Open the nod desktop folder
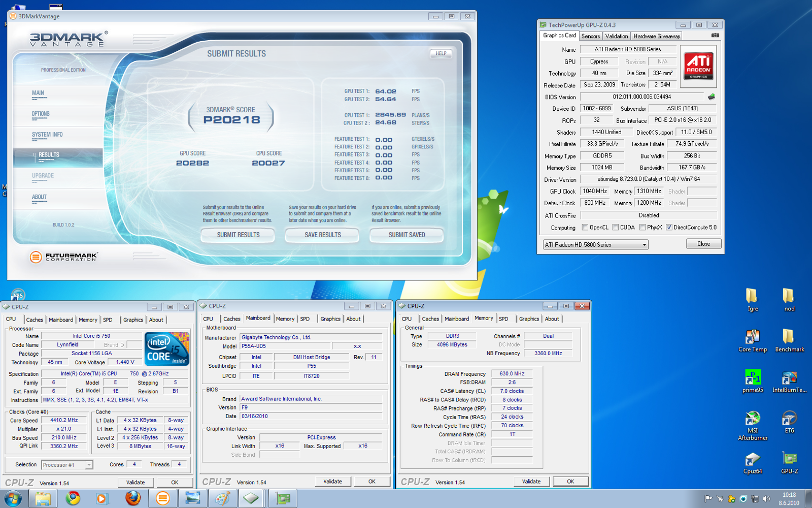Image resolution: width=812 pixels, height=508 pixels. tap(789, 300)
